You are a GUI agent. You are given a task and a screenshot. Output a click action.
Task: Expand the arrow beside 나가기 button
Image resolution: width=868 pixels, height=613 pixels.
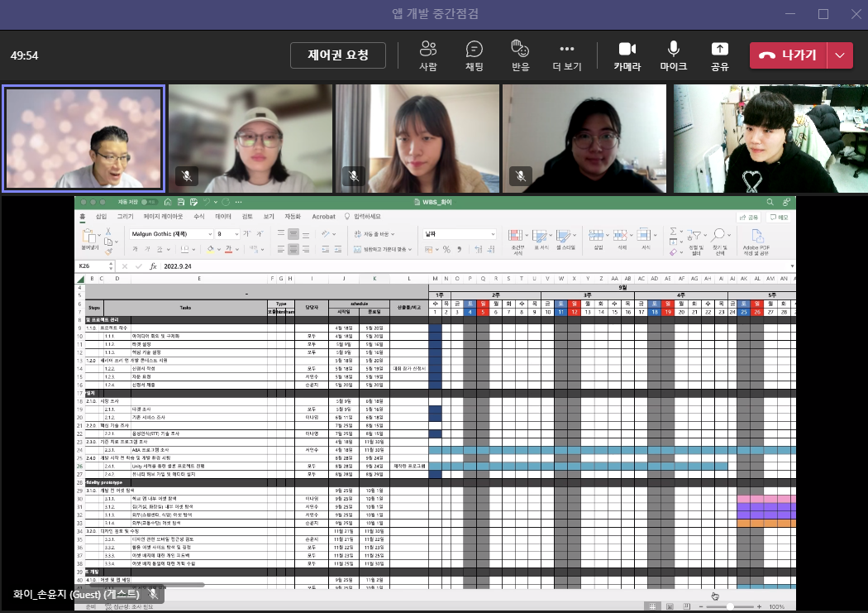[840, 55]
